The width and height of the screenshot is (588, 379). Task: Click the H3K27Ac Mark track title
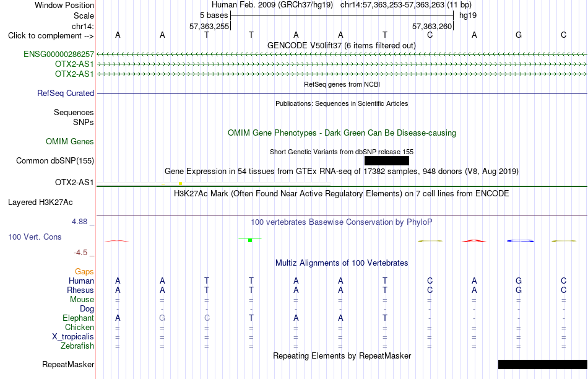coord(341,194)
